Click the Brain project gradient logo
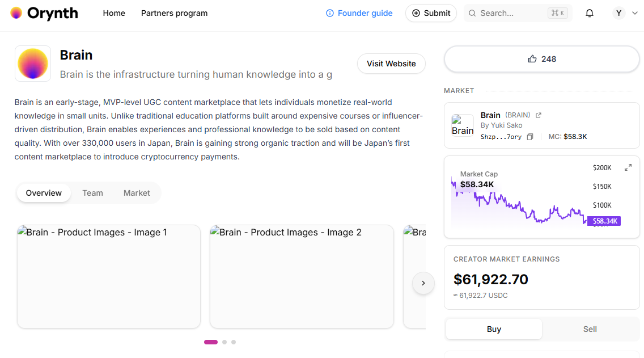The height and width of the screenshot is (358, 644). [x=33, y=64]
